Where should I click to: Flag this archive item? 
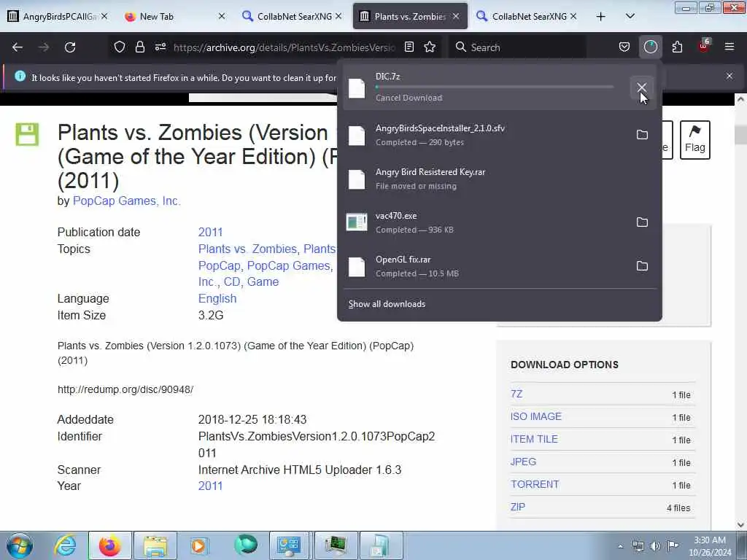click(695, 140)
